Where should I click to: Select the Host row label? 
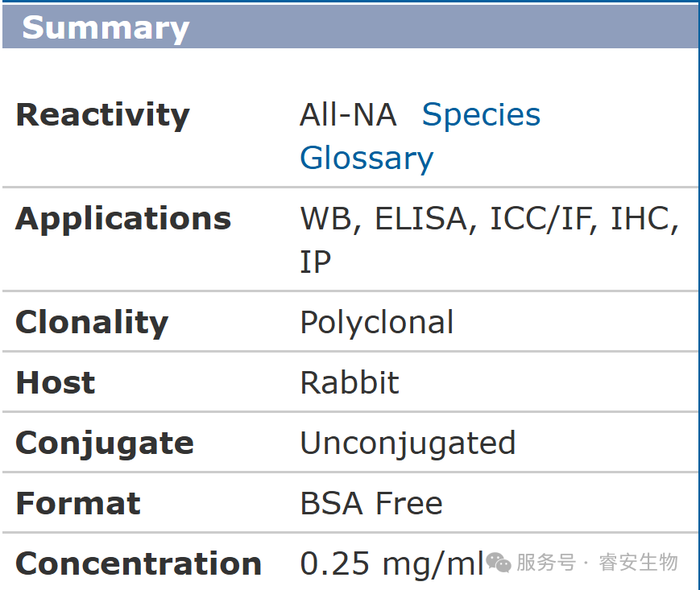coord(55,382)
